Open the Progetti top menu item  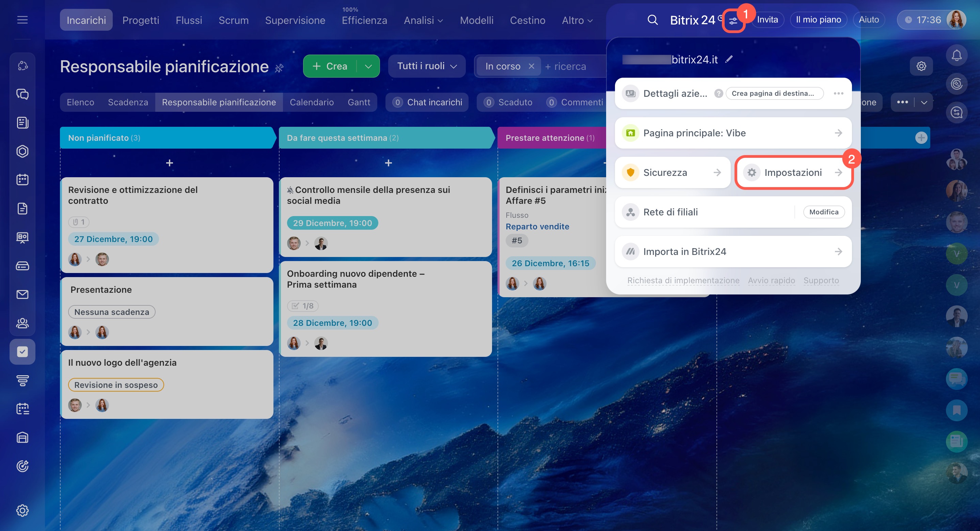140,20
